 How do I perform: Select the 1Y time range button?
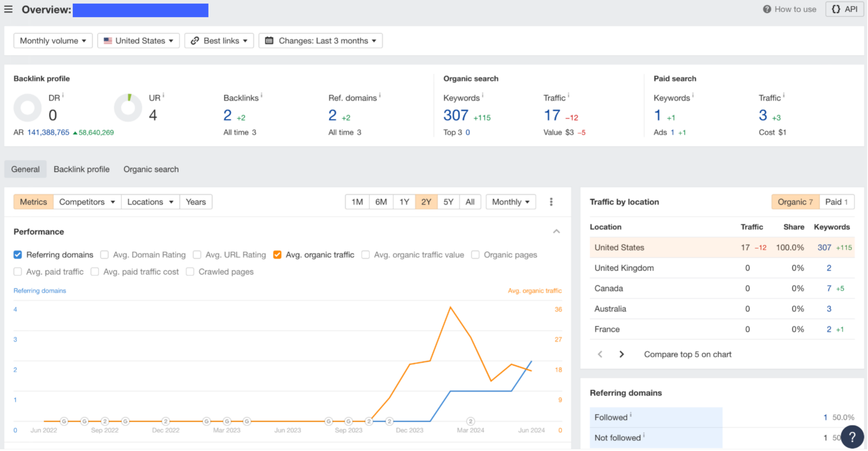[404, 202]
